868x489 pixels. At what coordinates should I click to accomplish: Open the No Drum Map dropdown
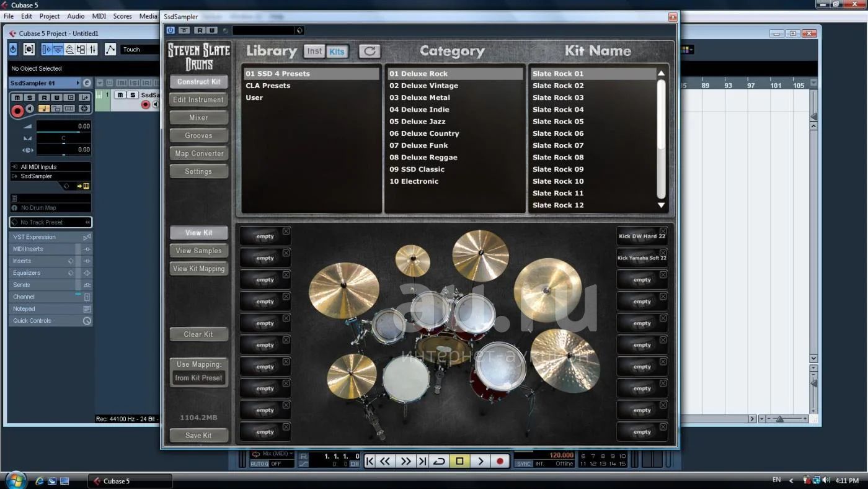(50, 208)
